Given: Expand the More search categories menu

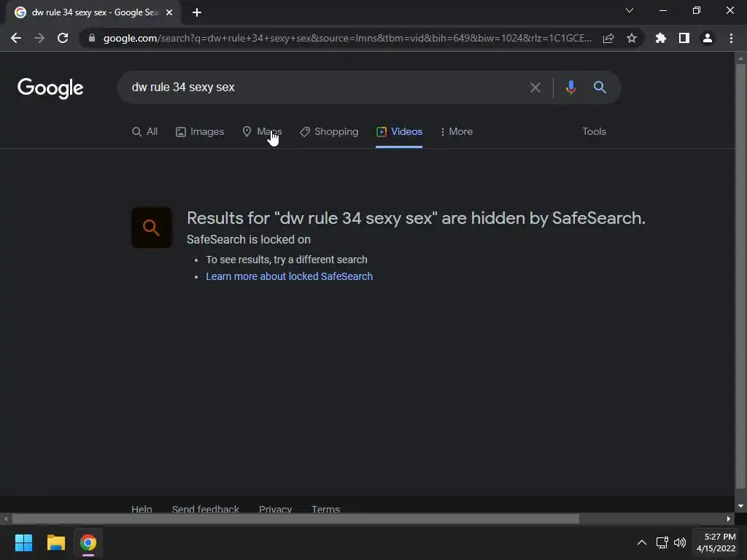Looking at the screenshot, I should click(457, 131).
